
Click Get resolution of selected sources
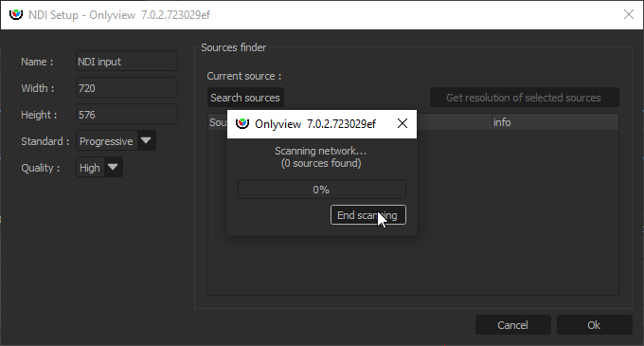click(x=524, y=98)
